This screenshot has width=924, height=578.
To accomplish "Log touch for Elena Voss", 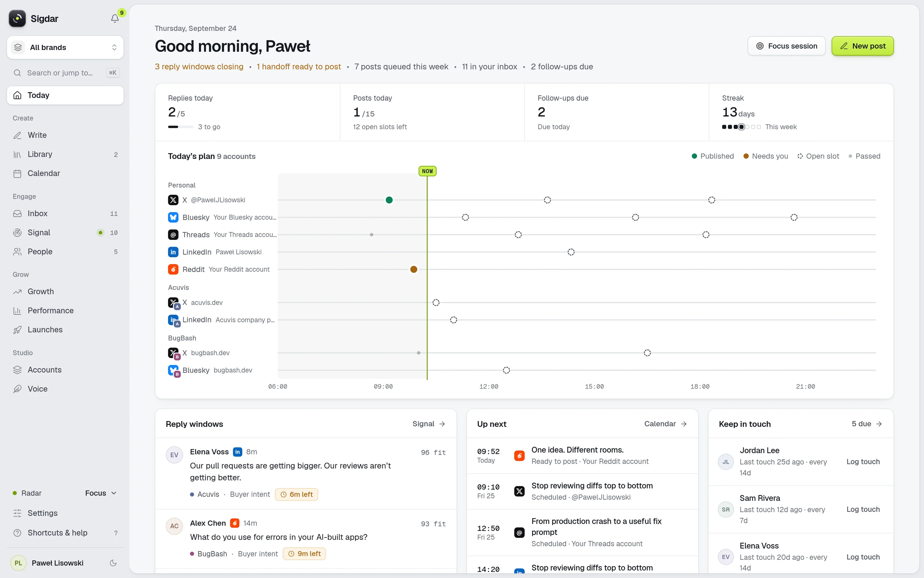I will click(863, 557).
